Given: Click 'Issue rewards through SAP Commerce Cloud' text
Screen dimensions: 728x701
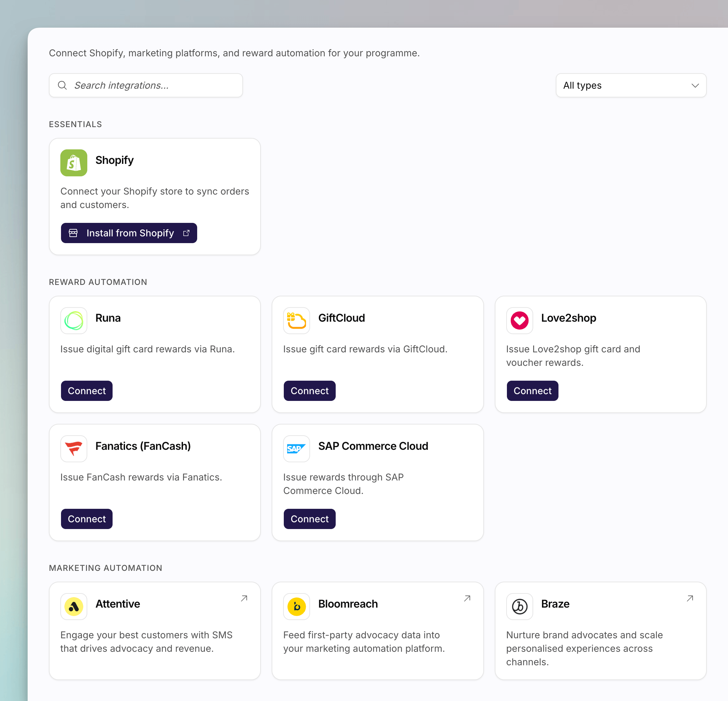Looking at the screenshot, I should click(x=343, y=484).
